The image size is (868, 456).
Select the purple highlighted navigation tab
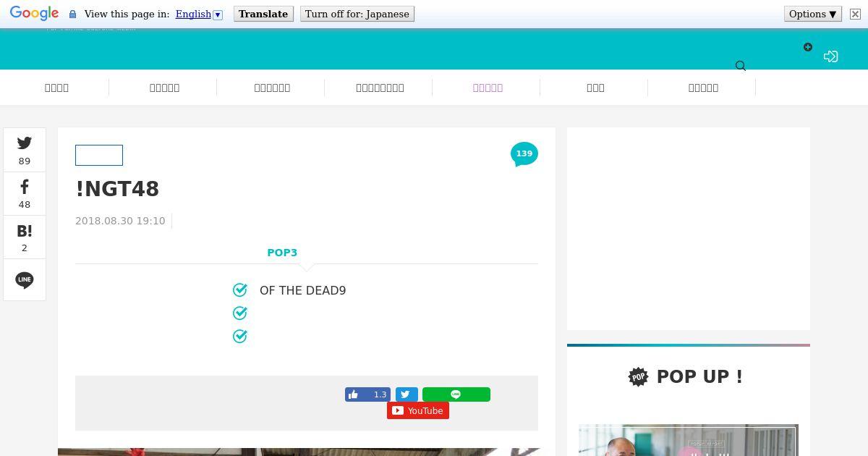[488, 88]
